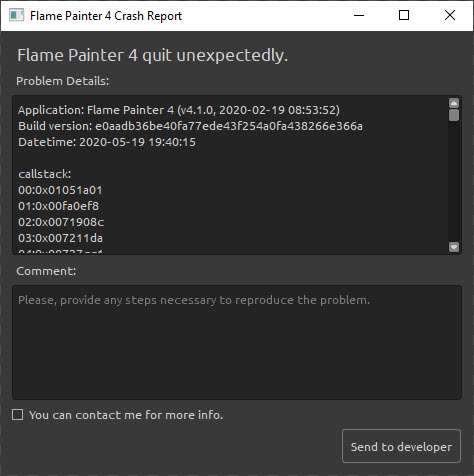This screenshot has width=474, height=476.
Task: Click the 'You can contact me' label text
Action: pos(126,415)
